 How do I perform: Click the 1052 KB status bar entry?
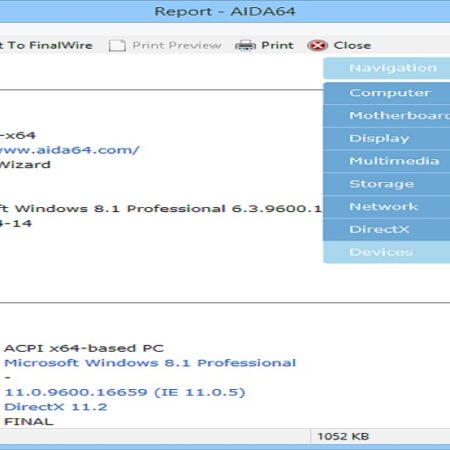pos(343,436)
